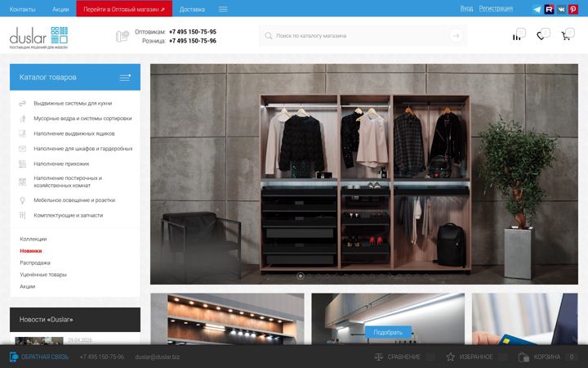
Task: Click the wardrobe banner image
Action: coord(364,174)
